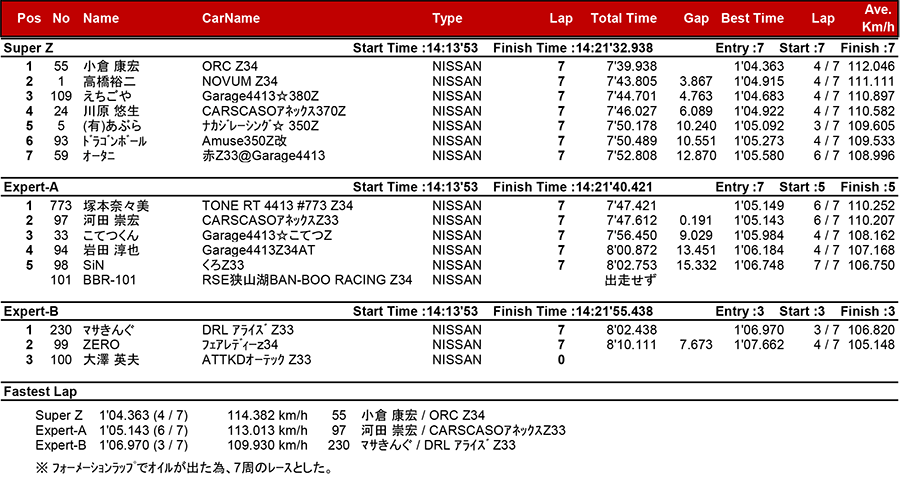Click best time '1'07.662'
The width and height of the screenshot is (900, 477).
coord(759,345)
